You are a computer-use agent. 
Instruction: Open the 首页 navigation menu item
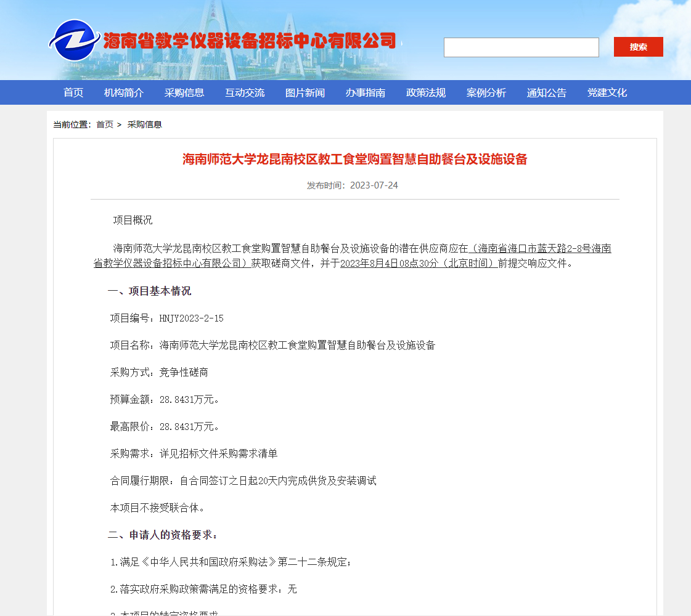coord(73,92)
